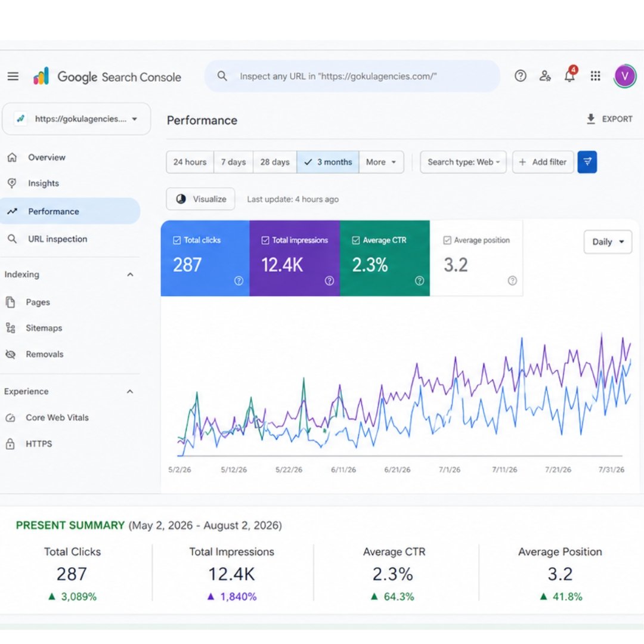Open the account avatar V
This screenshot has width=644, height=644.
click(625, 76)
